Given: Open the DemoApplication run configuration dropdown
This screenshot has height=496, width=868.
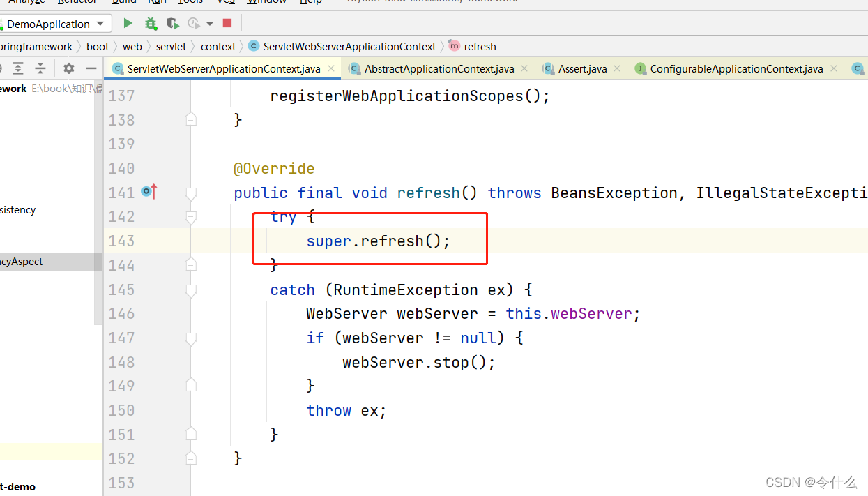Looking at the screenshot, I should point(55,24).
